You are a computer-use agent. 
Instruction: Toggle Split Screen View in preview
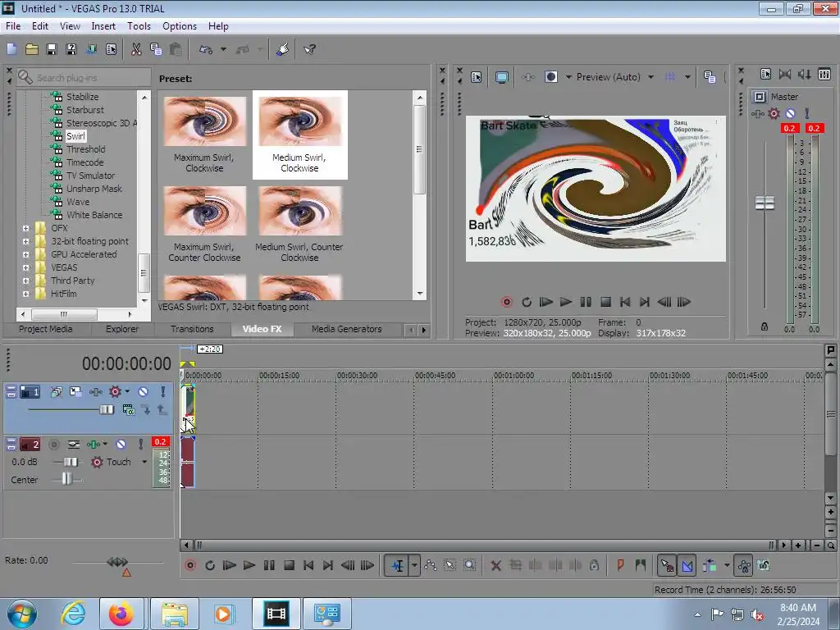[x=550, y=77]
